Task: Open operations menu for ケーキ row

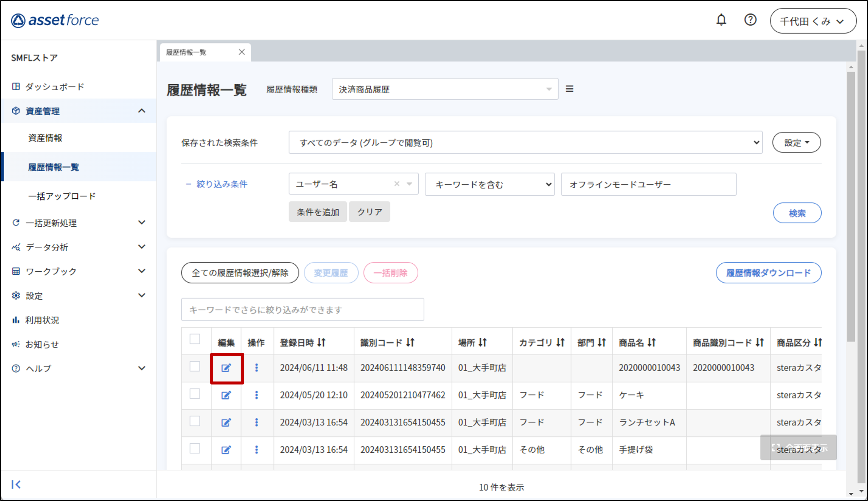Action: pos(256,395)
